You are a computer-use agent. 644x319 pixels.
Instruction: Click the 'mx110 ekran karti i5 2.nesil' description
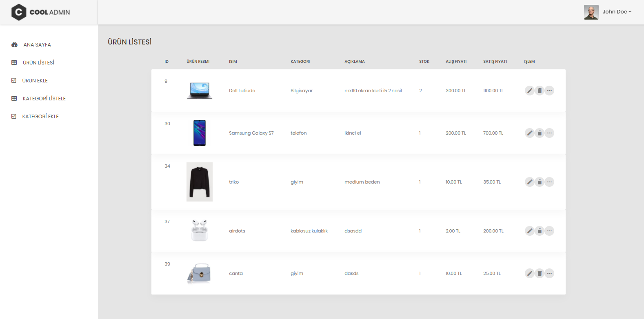click(x=373, y=91)
